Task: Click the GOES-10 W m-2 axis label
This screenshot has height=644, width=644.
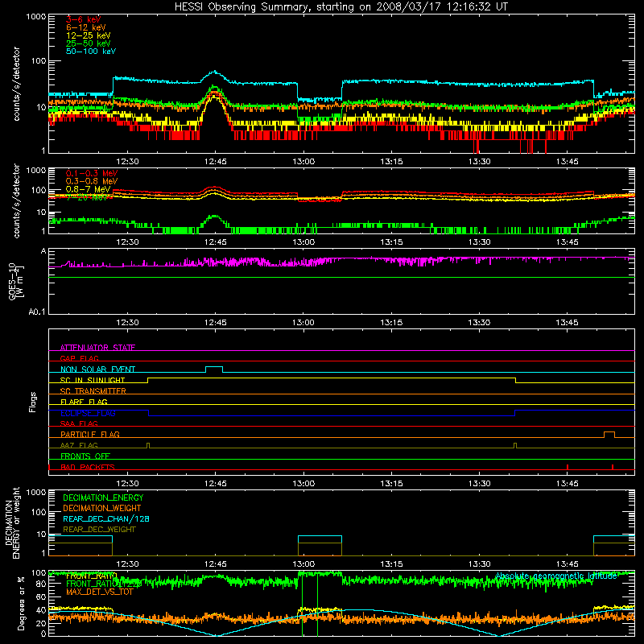Action: (16, 281)
